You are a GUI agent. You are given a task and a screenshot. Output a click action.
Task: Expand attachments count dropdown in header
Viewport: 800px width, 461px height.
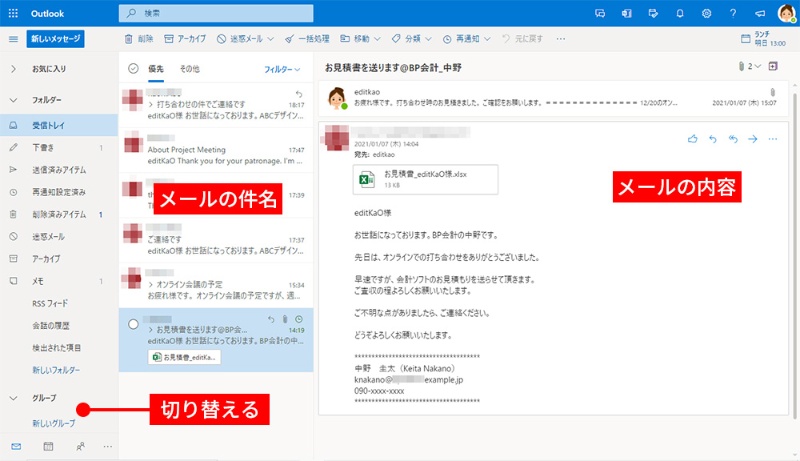click(x=749, y=66)
